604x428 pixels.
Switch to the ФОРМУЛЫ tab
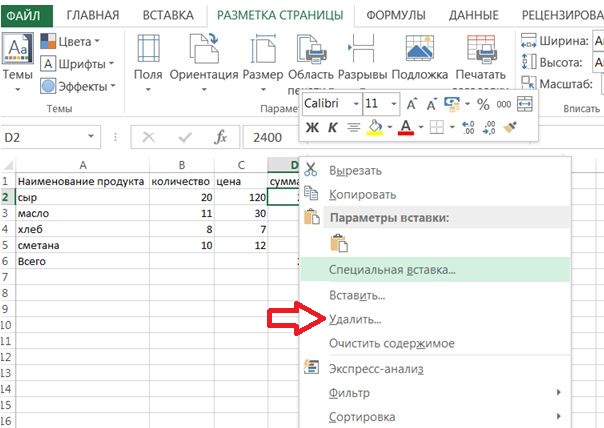396,15
